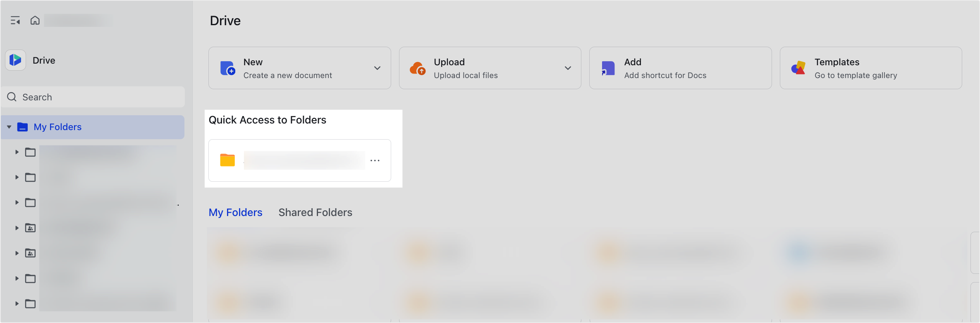Collapse the My Folders tree triangle

9,127
